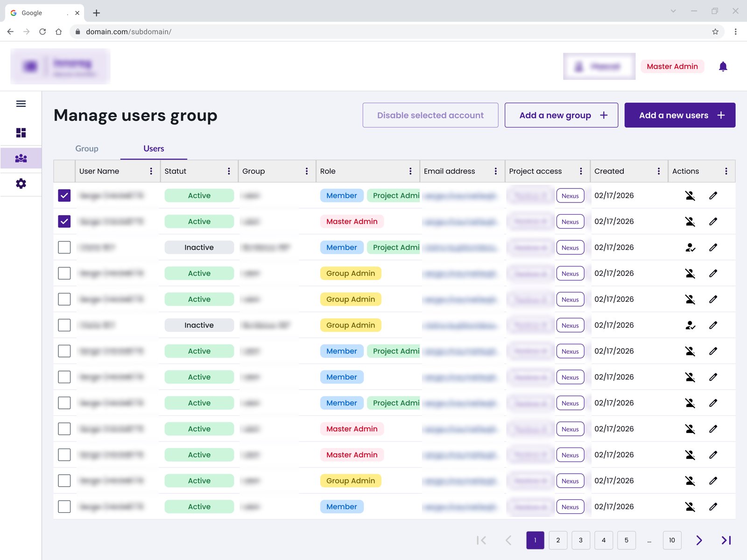Go to browser home page

tap(58, 32)
